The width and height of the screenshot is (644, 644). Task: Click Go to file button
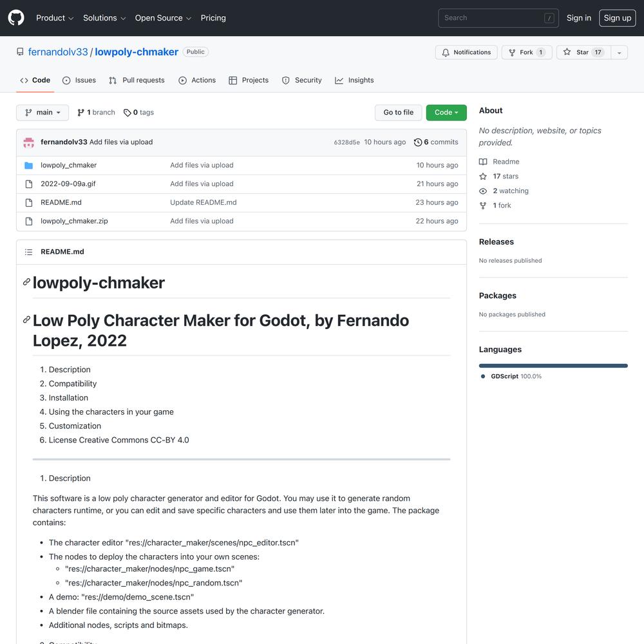[x=399, y=113]
